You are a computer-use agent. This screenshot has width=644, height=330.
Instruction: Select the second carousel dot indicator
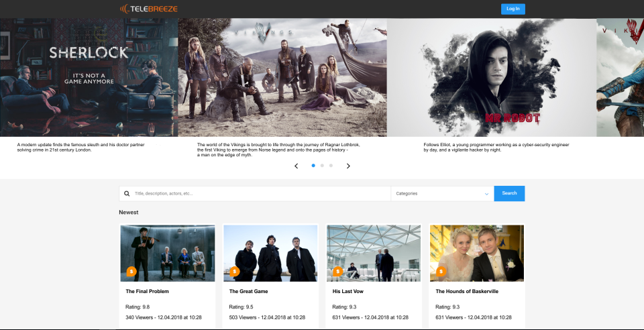(x=322, y=166)
